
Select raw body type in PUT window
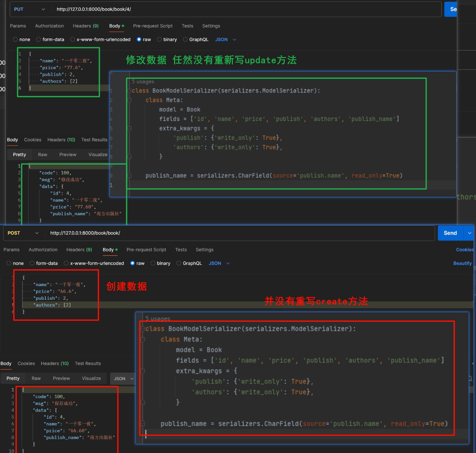coord(144,39)
